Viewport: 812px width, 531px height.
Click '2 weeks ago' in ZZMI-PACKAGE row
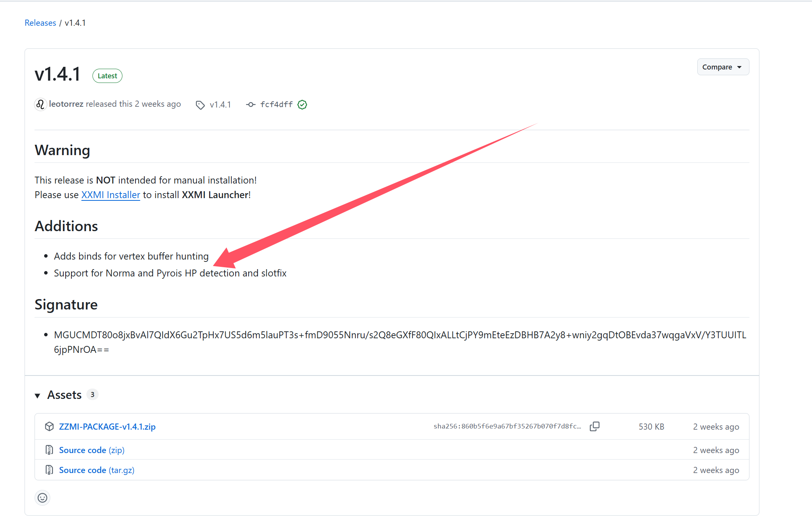coord(716,427)
